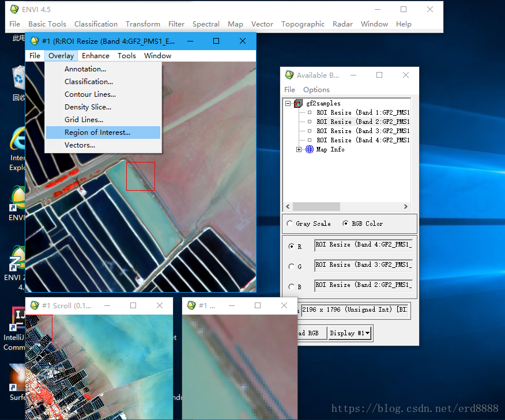This screenshot has width=505, height=420.
Task: Open the Topographic menu in ENVI
Action: pos(303,24)
